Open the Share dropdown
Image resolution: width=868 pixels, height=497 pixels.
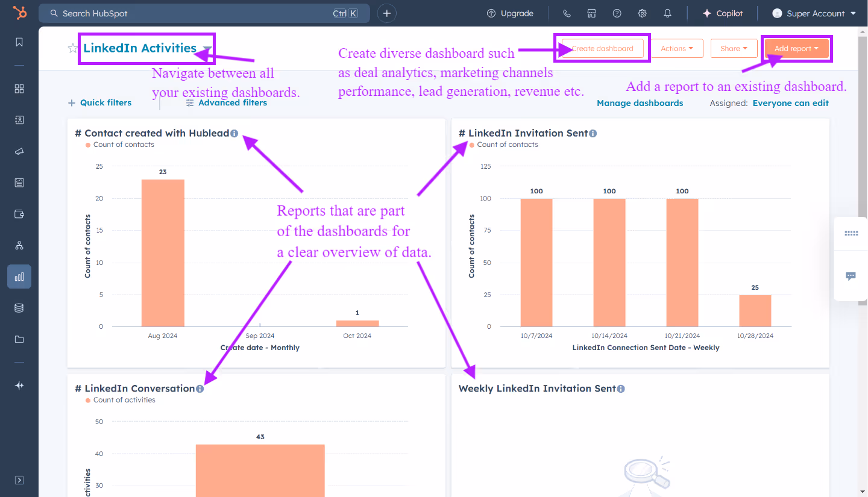(734, 48)
